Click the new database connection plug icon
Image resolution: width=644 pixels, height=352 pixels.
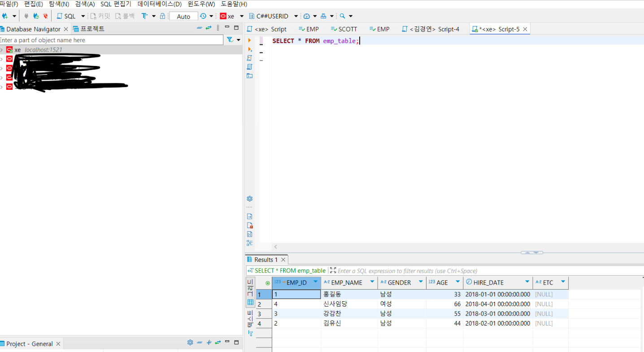pyautogui.click(x=5, y=16)
